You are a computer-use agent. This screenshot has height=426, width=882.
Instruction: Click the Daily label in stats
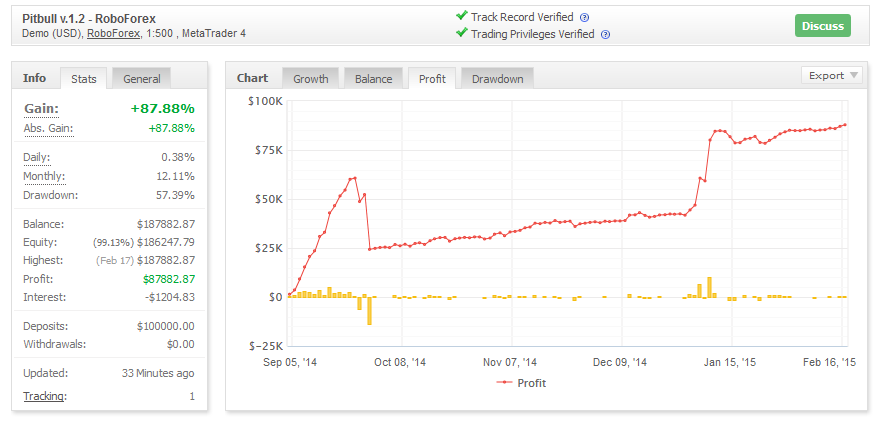(37, 157)
